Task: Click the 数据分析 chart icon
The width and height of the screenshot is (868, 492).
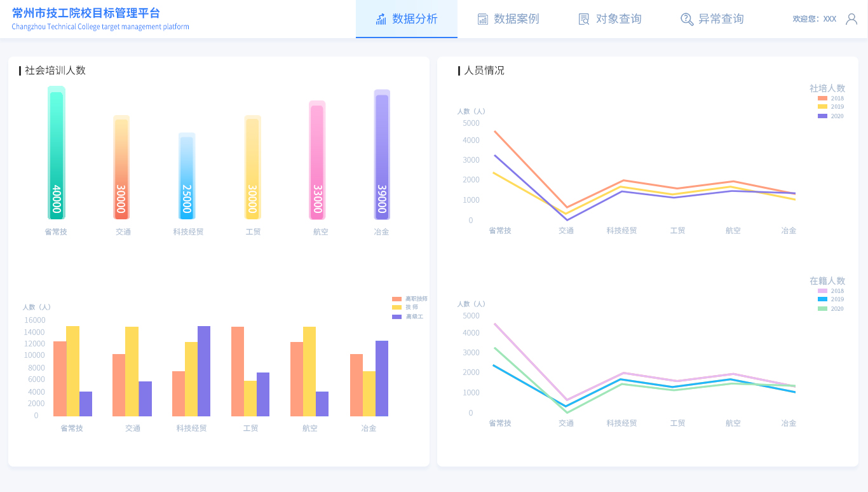Action: pos(381,19)
